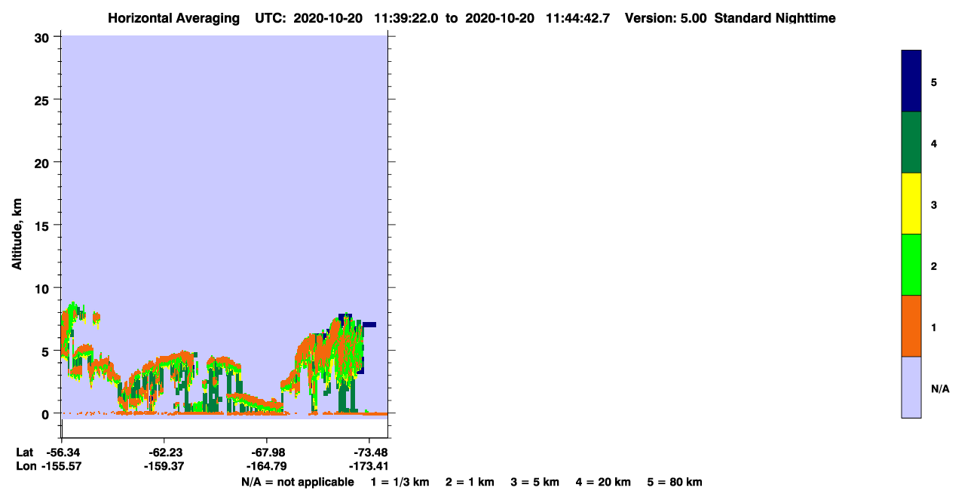Click the 'Lat' row label
This screenshot has height=503, width=980.
point(24,452)
